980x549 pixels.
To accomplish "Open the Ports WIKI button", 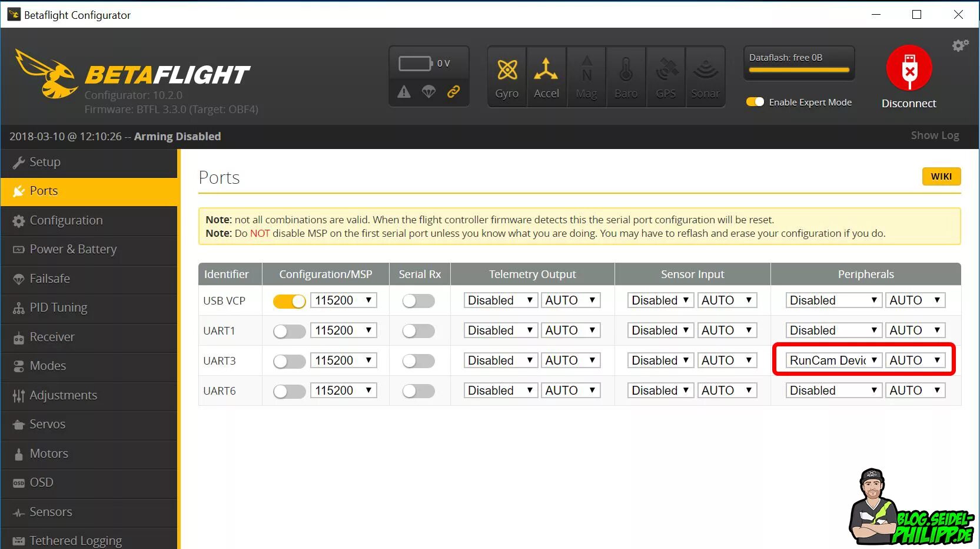I will click(x=941, y=177).
